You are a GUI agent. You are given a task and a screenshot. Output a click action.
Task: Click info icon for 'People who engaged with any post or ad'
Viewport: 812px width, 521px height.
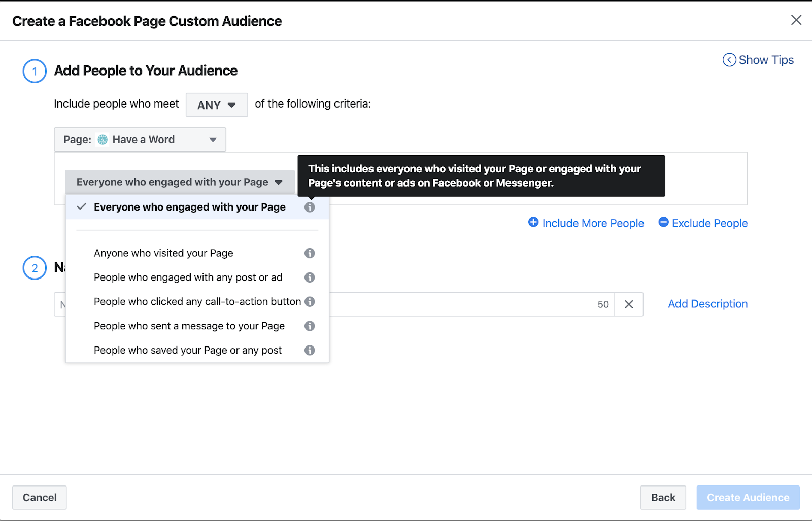(x=310, y=277)
